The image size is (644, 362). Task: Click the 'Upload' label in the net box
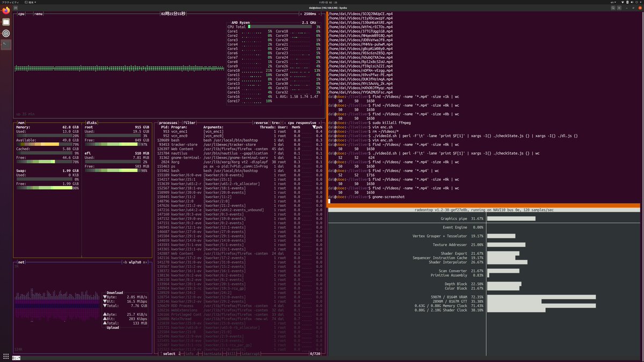coord(113,327)
